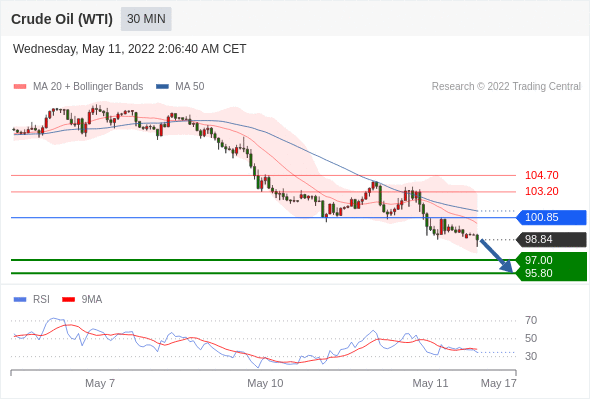590x400 pixels.
Task: Click the 104.70 resistance level label
Action: tap(541, 175)
